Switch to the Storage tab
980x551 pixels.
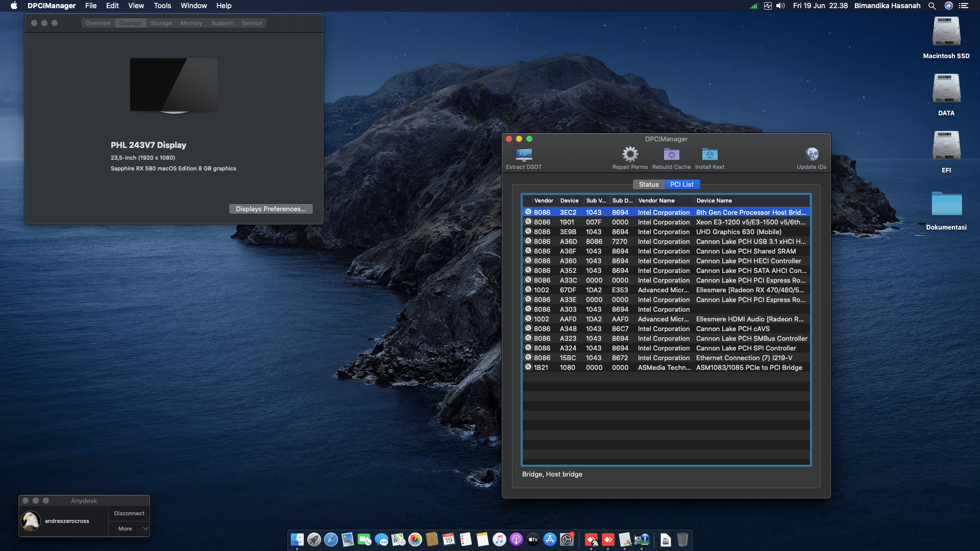(x=161, y=23)
